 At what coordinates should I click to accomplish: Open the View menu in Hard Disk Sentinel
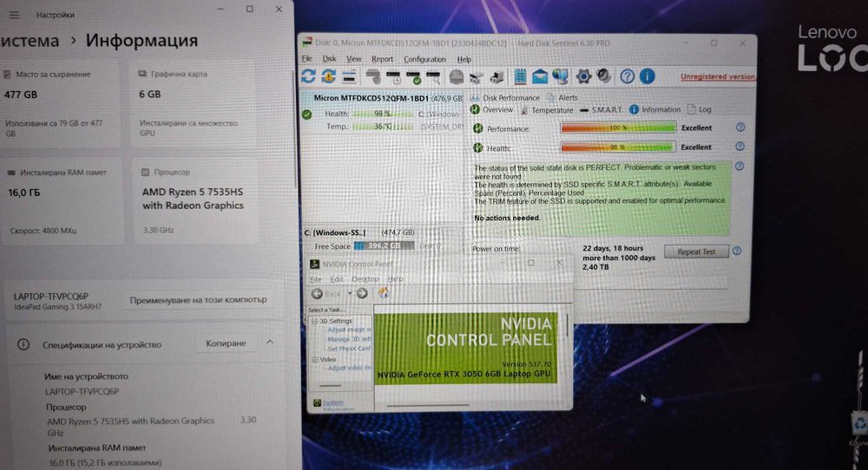pos(354,59)
